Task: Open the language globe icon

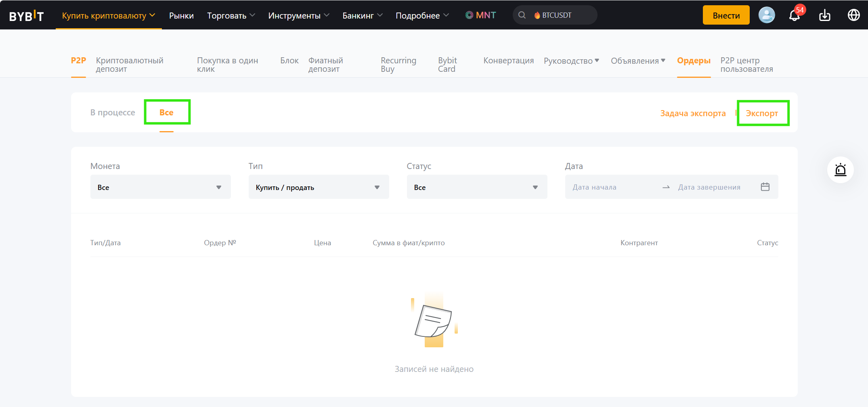Action: pyautogui.click(x=853, y=15)
